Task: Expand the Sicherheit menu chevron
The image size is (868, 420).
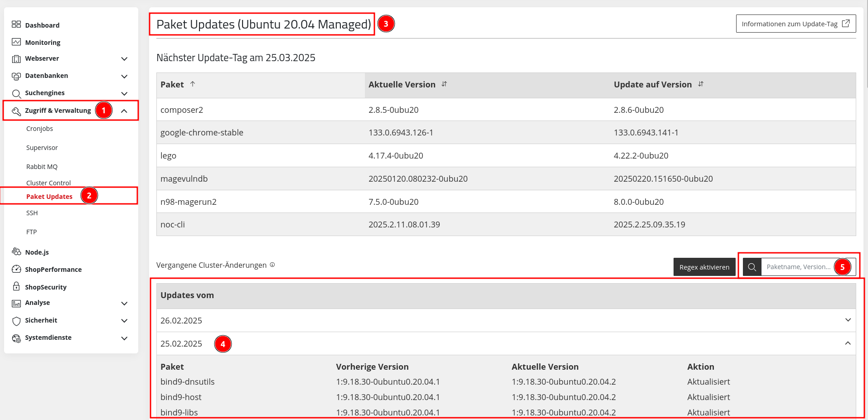Action: 124,321
